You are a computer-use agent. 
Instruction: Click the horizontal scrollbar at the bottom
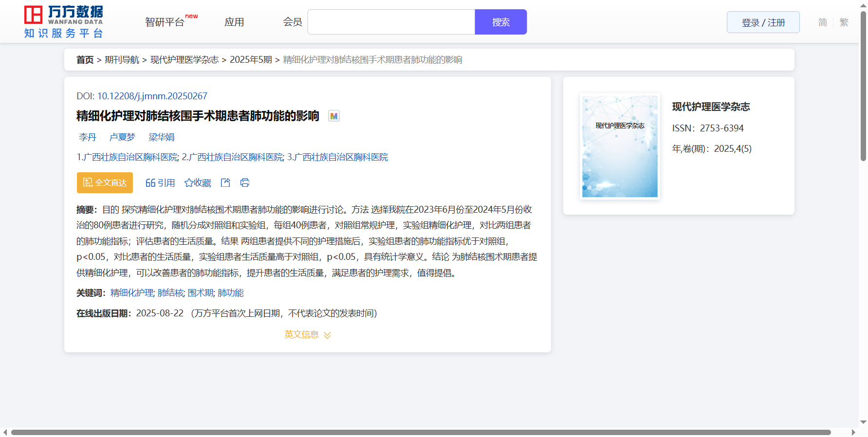(x=421, y=432)
